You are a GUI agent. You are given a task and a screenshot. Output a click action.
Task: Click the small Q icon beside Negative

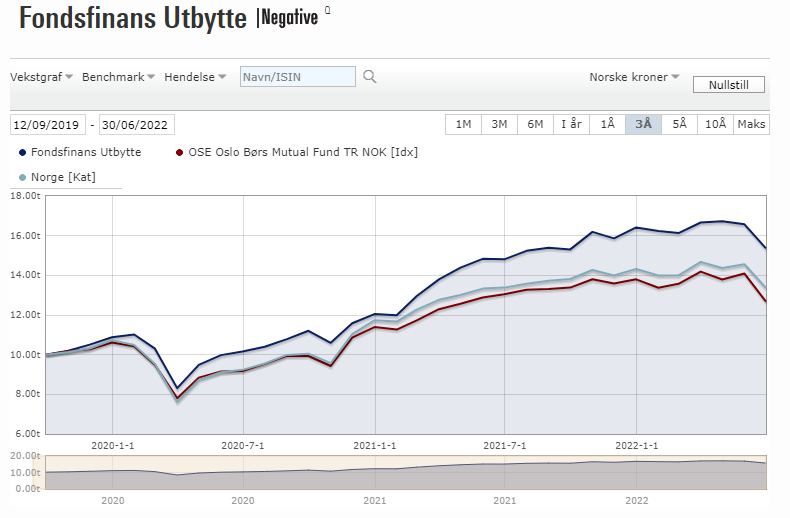[327, 10]
